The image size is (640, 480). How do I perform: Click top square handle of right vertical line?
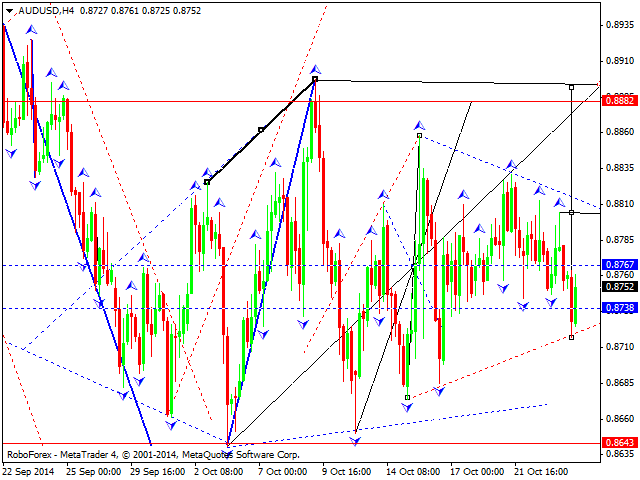(571, 87)
